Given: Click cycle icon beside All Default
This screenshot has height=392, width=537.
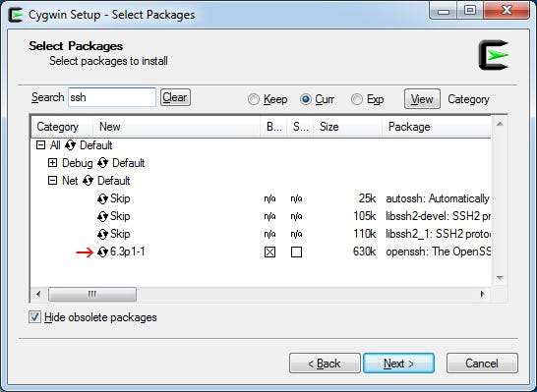Looking at the screenshot, I should 70,145.
